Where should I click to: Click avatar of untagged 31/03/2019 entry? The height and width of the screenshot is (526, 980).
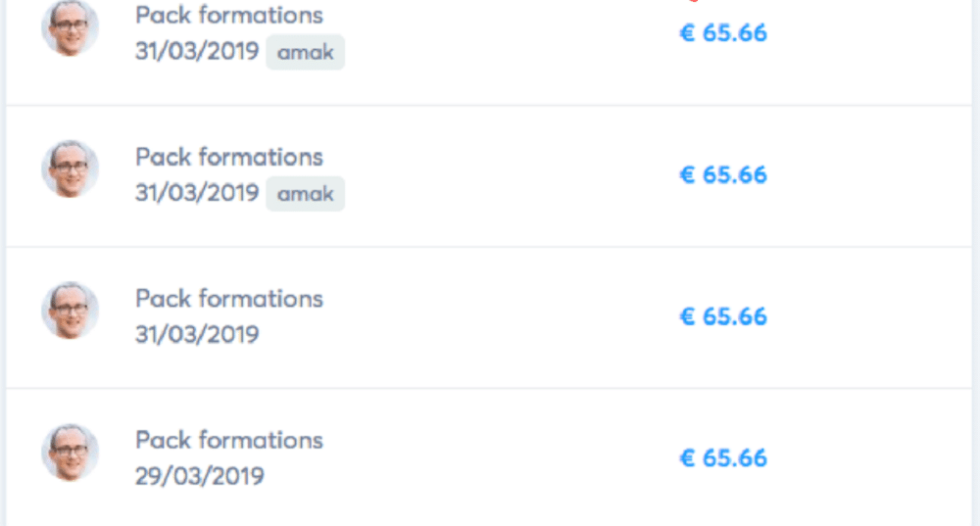(70, 311)
